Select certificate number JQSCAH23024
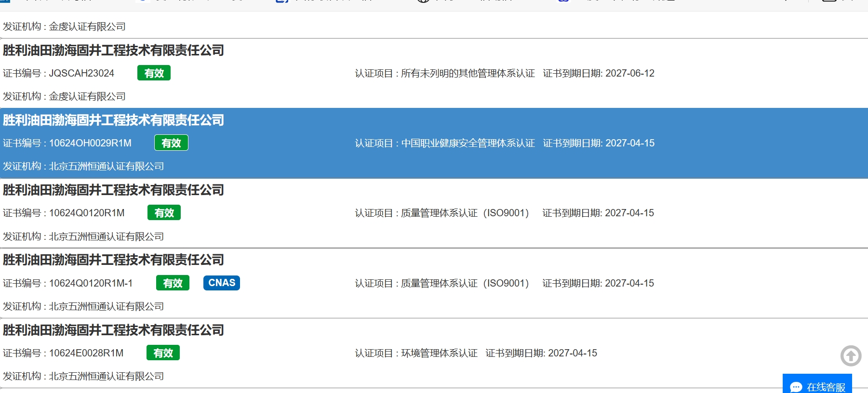Screen dimensions: 868x393 [81, 73]
